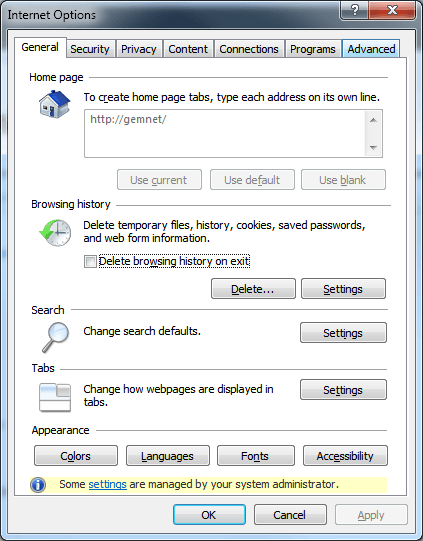Click the Use current button

pos(159,180)
